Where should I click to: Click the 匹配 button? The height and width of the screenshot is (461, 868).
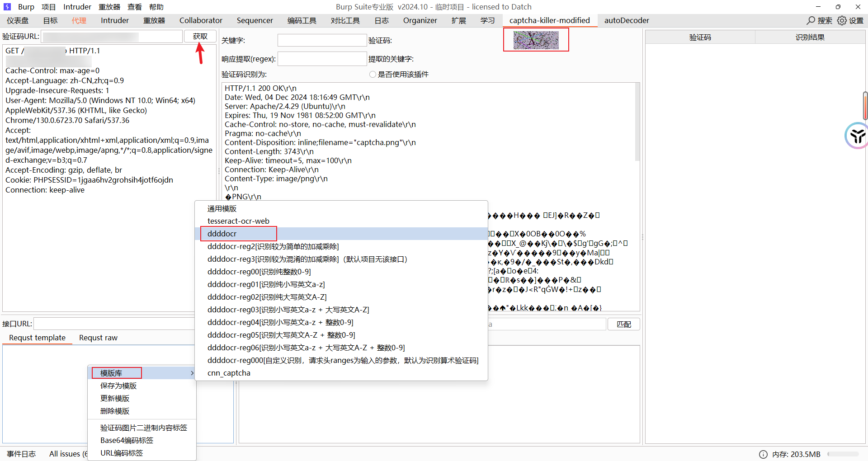[624, 324]
